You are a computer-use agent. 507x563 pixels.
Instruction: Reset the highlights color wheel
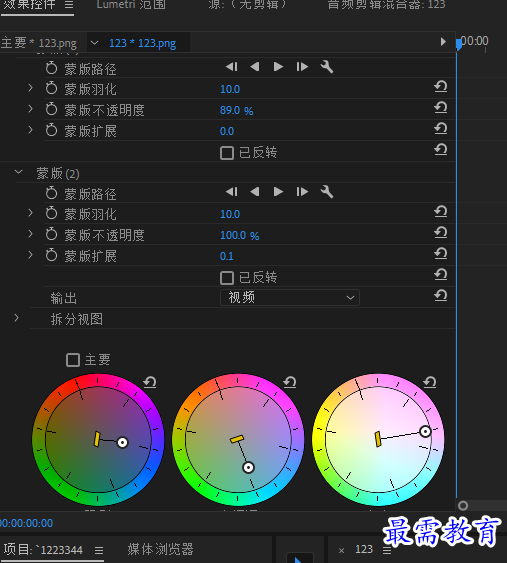(x=430, y=382)
